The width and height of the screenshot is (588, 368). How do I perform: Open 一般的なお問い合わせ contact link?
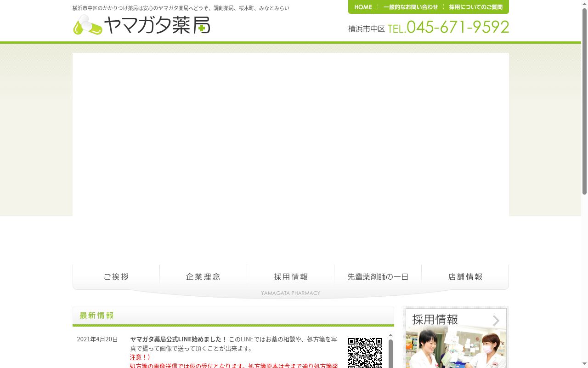pos(411,7)
